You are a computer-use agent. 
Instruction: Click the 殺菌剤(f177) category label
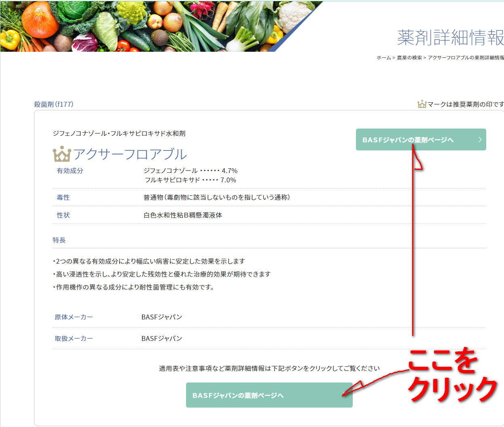[54, 104]
